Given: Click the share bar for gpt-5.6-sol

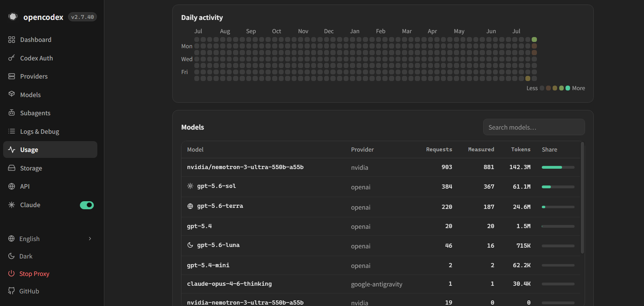Looking at the screenshot, I should [x=558, y=187].
